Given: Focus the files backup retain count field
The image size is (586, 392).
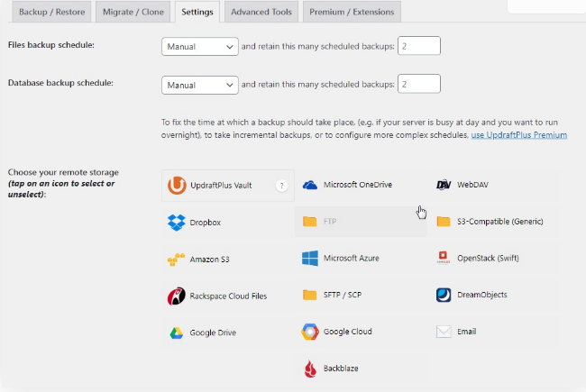Looking at the screenshot, I should click(419, 46).
